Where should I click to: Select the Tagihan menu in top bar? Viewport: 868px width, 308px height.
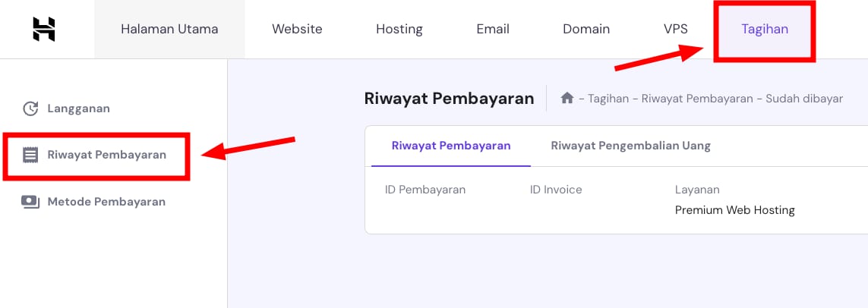765,29
